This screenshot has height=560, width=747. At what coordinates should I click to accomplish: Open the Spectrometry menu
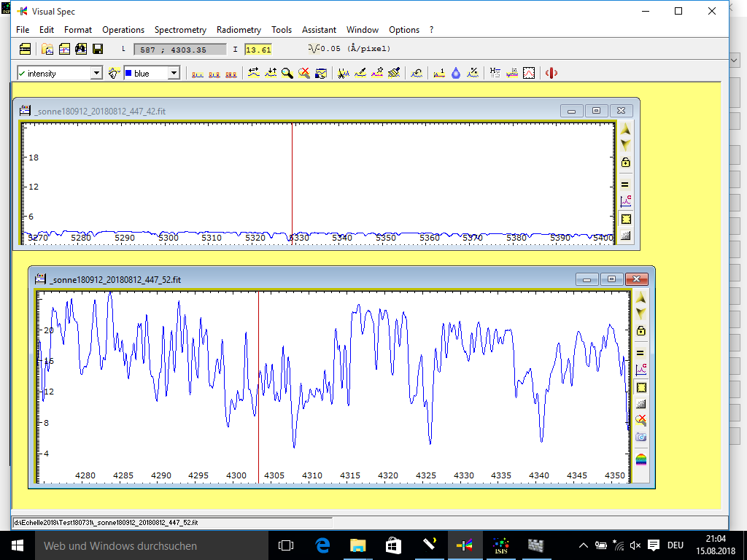coord(180,30)
